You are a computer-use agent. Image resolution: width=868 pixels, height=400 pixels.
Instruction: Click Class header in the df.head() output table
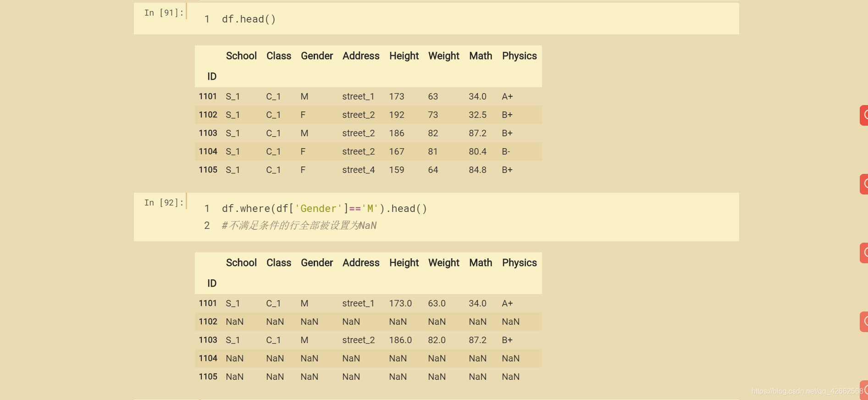coord(279,56)
